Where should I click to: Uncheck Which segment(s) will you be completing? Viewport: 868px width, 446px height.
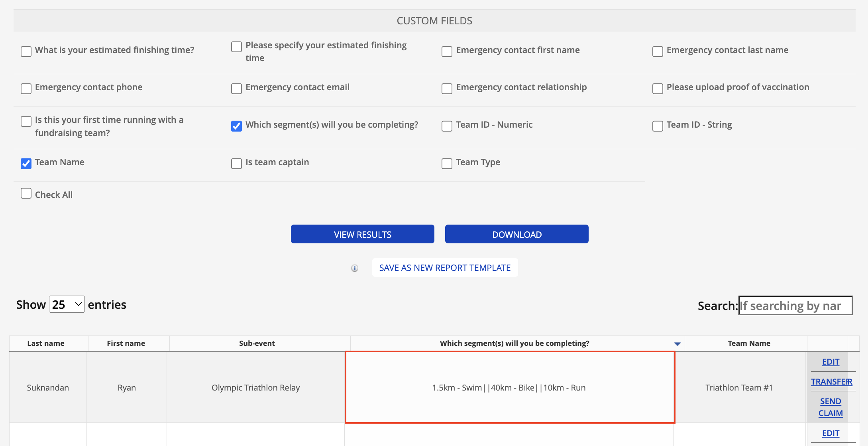tap(236, 126)
